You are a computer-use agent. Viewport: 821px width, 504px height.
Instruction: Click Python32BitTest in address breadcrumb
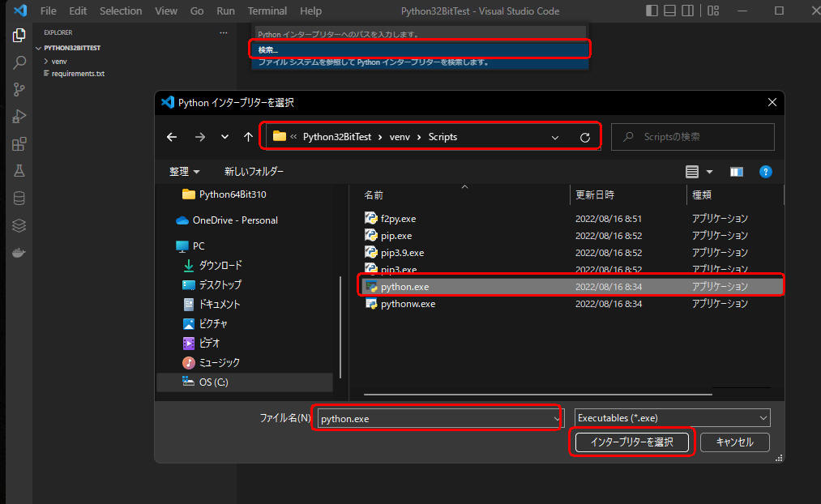[336, 137]
